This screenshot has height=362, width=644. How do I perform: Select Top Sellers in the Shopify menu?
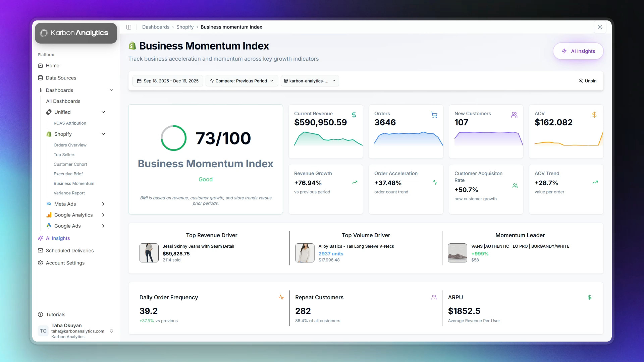[64, 155]
